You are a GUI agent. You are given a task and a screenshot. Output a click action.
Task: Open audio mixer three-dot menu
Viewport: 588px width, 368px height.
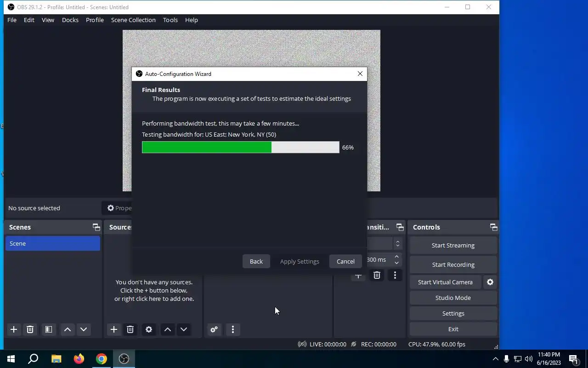point(233,329)
